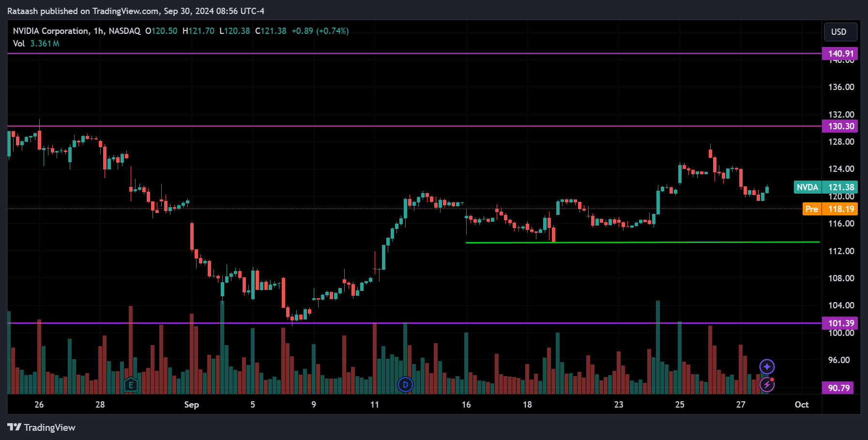Click the 101.39 price level label
This screenshot has height=440, width=868.
(x=840, y=323)
